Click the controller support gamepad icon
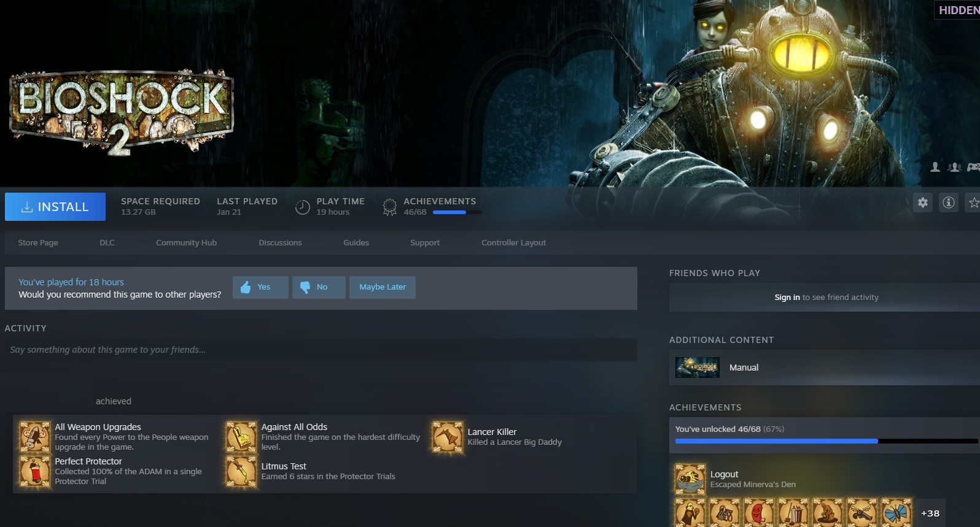 click(x=973, y=167)
